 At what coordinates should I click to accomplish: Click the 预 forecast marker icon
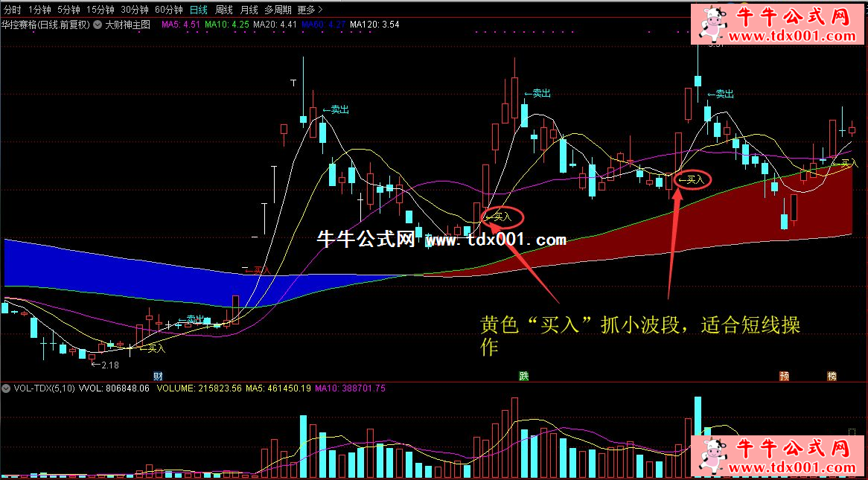[784, 376]
